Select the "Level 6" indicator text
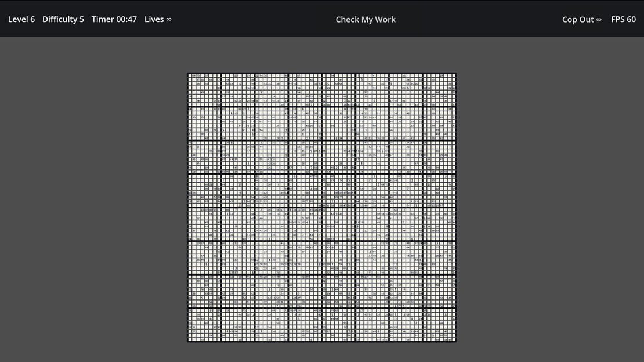Image resolution: width=644 pixels, height=362 pixels. (x=21, y=19)
